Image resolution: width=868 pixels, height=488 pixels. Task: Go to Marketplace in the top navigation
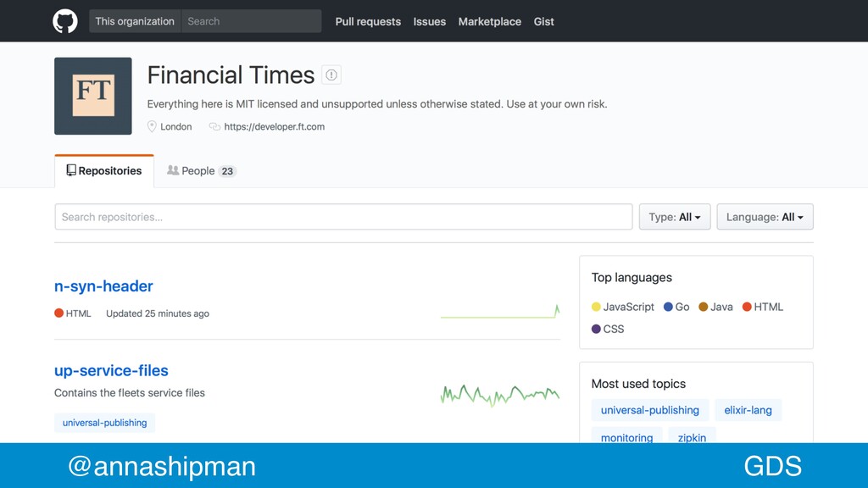(x=489, y=21)
